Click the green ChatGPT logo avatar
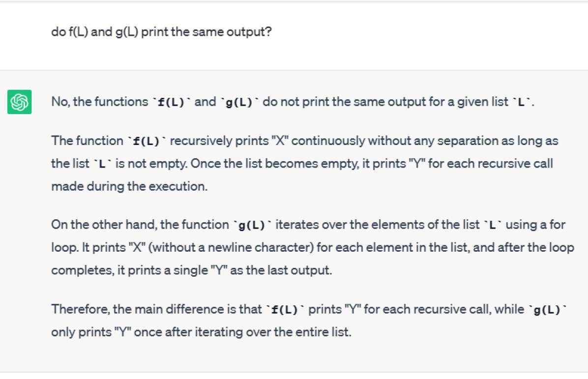Screen dimensions: 588x379 pos(20,102)
